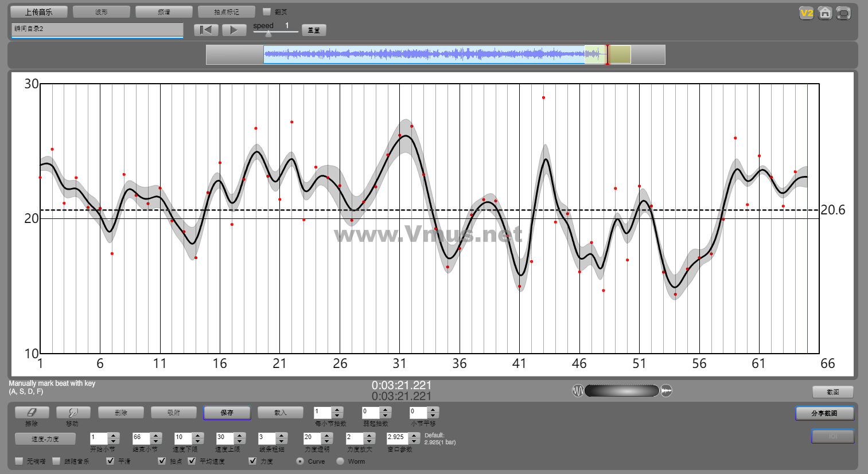
Task: Go to the home page icon
Action: click(x=825, y=13)
